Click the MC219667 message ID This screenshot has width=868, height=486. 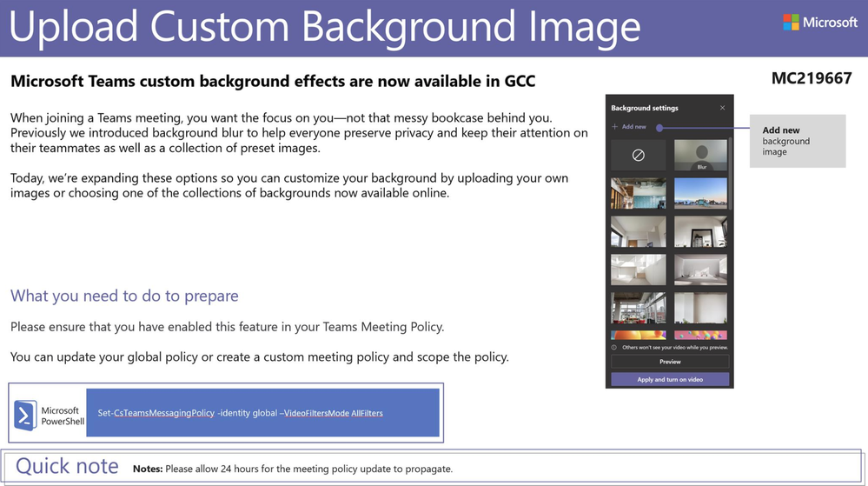[x=812, y=78]
